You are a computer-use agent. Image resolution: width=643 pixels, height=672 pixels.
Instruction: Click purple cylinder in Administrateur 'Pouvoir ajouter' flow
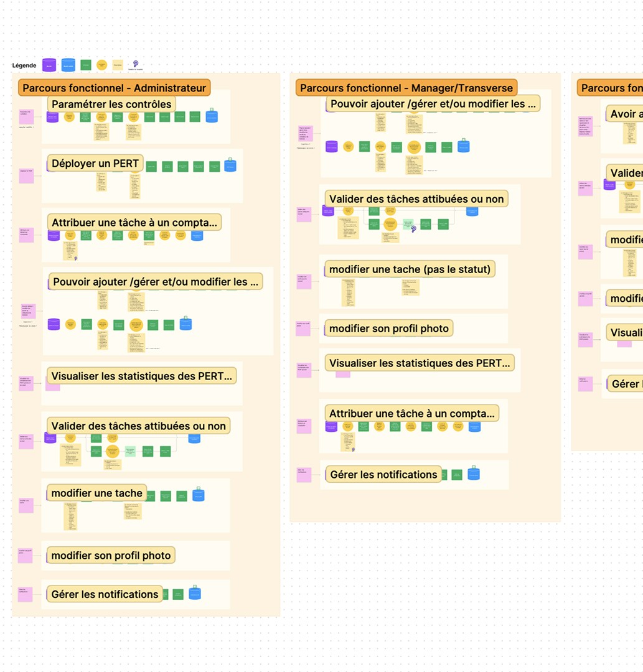(54, 324)
